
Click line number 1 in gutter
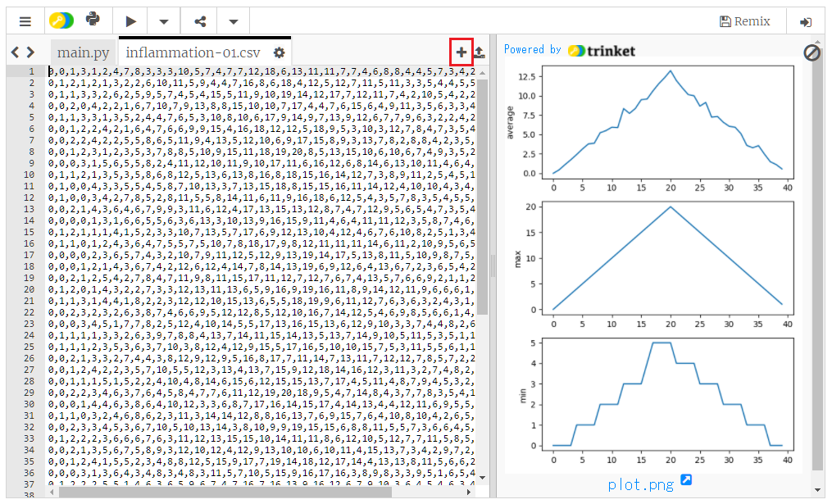coord(32,71)
